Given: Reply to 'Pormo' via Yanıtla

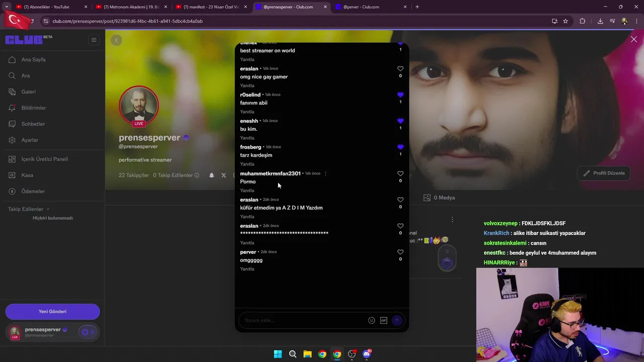Looking at the screenshot, I should point(247,191).
